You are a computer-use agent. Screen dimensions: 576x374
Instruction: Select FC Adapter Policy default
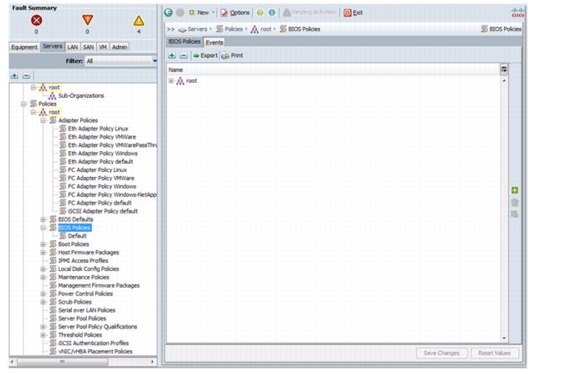coord(100,203)
